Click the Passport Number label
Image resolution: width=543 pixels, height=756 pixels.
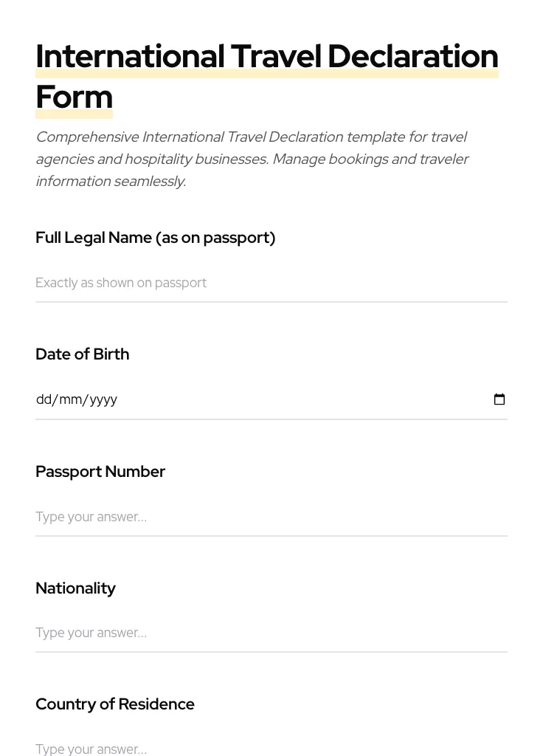[100, 471]
